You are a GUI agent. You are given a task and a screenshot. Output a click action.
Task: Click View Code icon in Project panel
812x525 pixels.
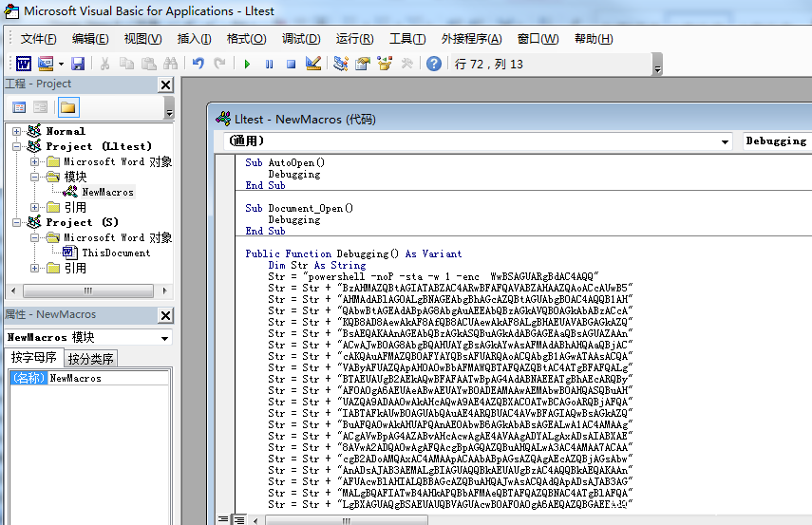(19, 107)
